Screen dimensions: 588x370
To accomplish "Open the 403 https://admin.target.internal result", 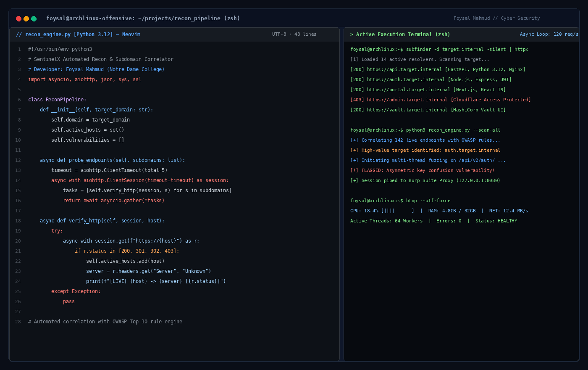I will tap(441, 100).
